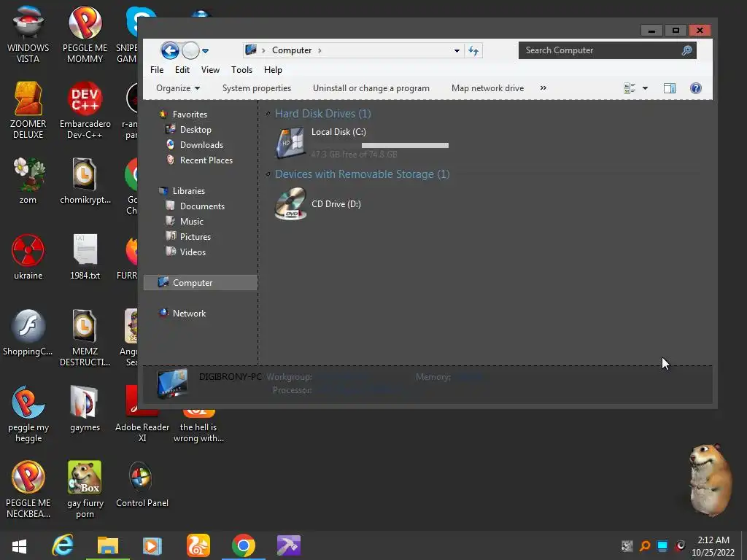Select Favorites in the navigation pane

point(190,114)
